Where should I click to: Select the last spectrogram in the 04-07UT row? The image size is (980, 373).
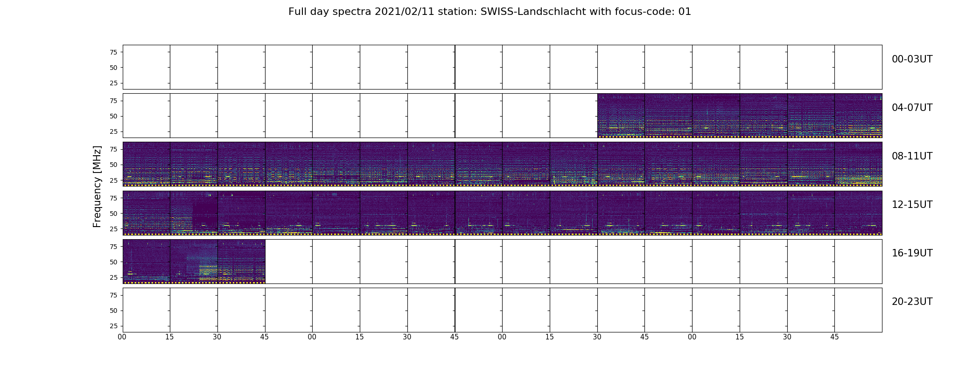(x=858, y=116)
